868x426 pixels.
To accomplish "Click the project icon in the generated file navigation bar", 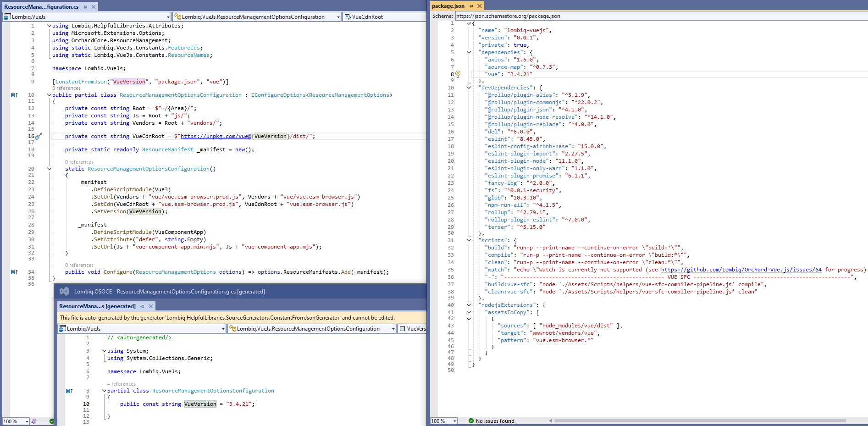I will [62, 328].
